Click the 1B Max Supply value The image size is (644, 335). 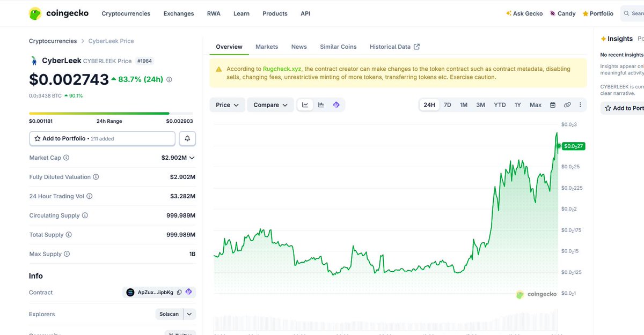coord(192,254)
